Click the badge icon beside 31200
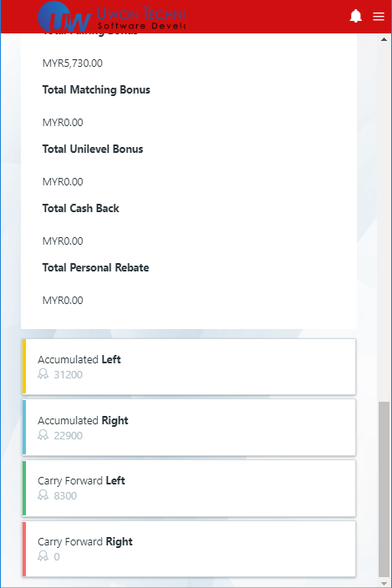The image size is (392, 588). tap(43, 374)
